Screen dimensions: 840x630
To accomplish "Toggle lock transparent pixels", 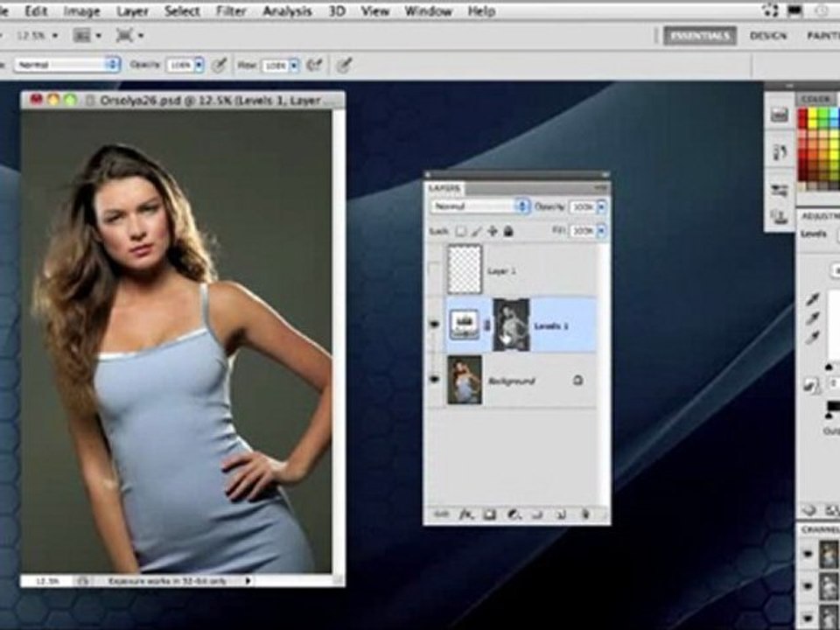I will (x=461, y=231).
